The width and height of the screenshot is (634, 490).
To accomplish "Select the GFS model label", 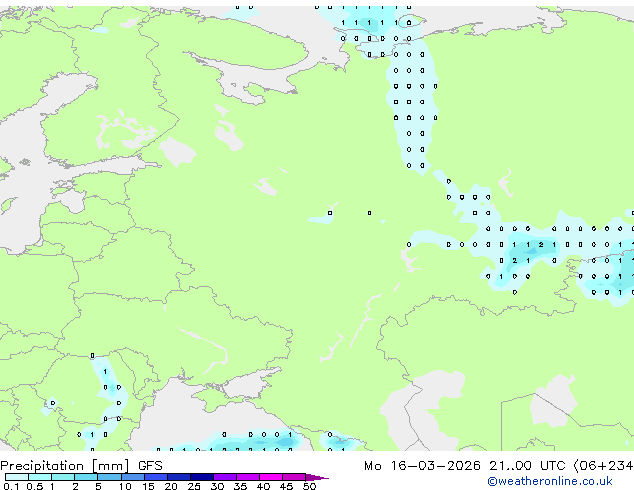I will (150, 466).
